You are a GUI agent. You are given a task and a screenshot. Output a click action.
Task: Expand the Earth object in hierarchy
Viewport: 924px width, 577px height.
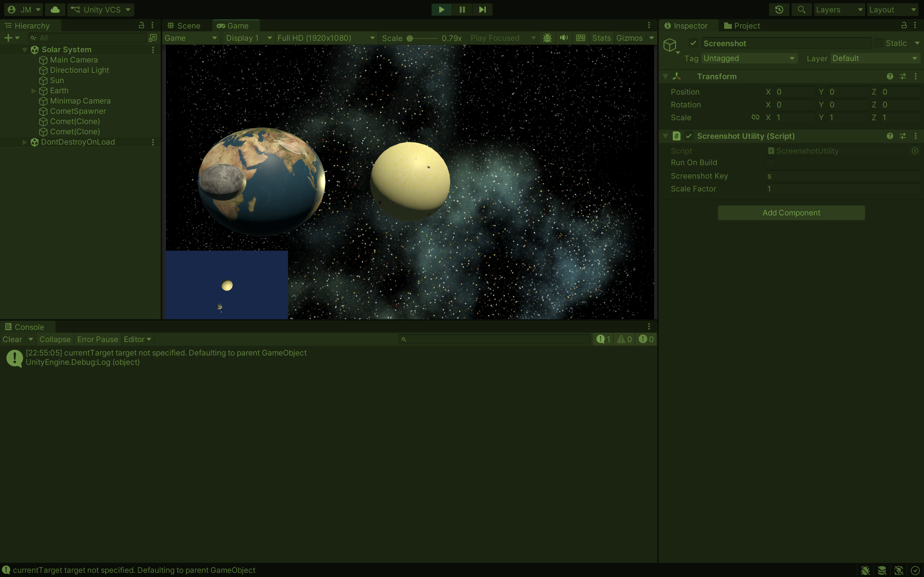(34, 91)
